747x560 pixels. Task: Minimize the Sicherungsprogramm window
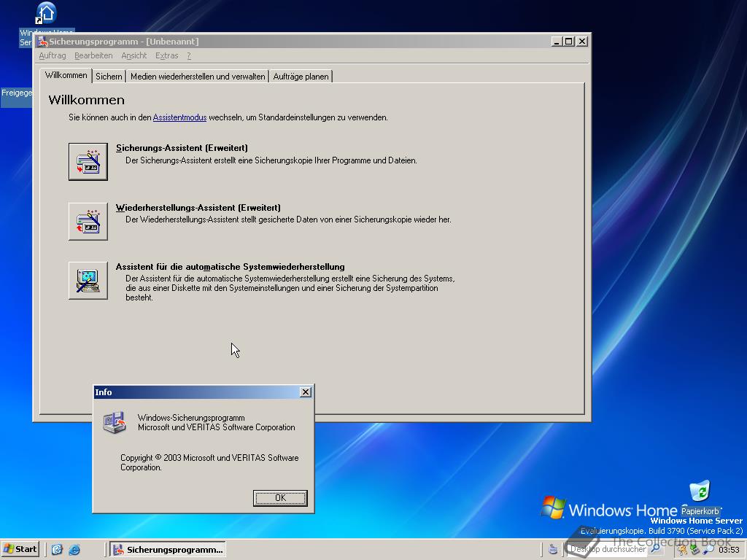pyautogui.click(x=557, y=42)
